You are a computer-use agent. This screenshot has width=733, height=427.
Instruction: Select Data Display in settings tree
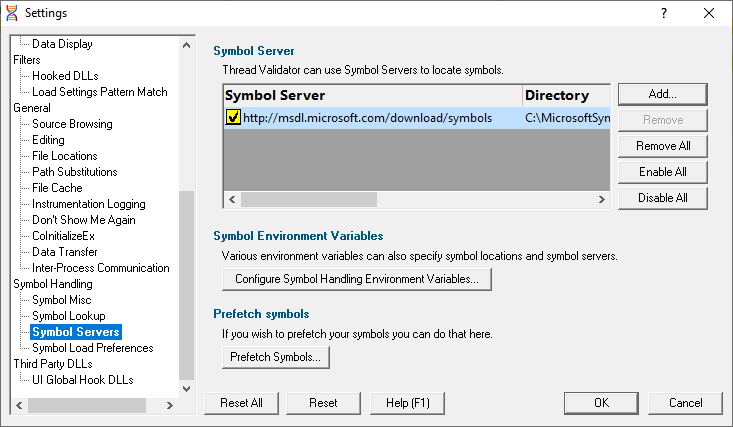coord(62,44)
